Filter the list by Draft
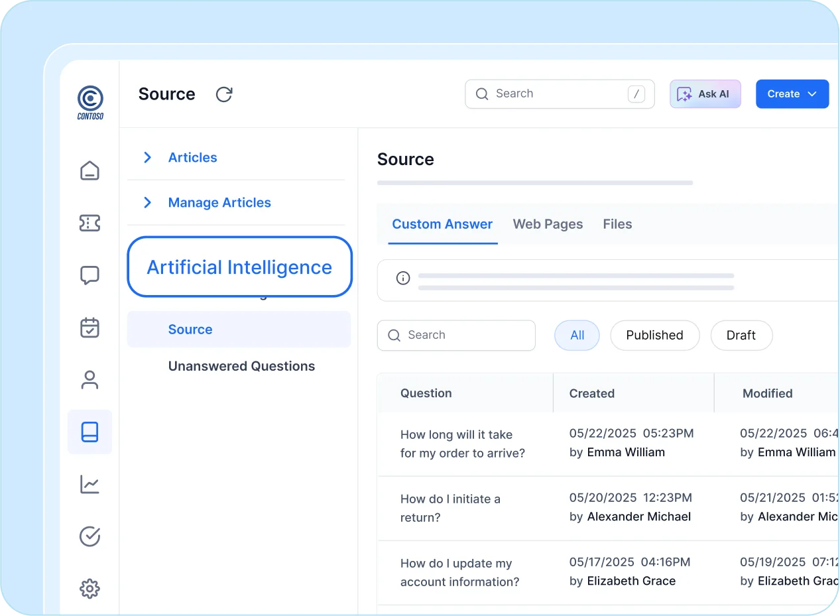 coord(741,336)
